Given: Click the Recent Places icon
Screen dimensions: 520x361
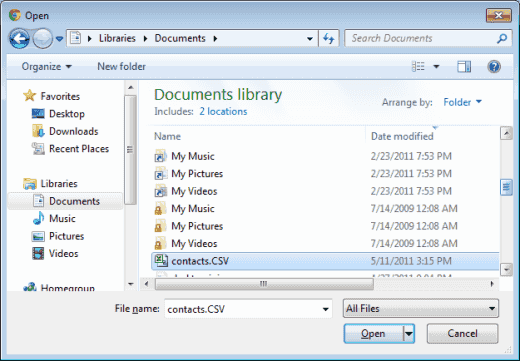Looking at the screenshot, I should click(x=38, y=148).
